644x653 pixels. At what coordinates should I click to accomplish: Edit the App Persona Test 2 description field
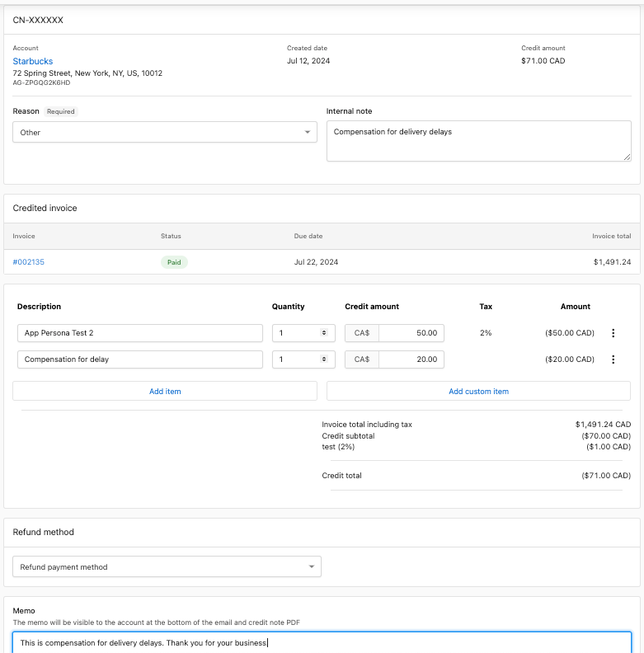tap(140, 333)
